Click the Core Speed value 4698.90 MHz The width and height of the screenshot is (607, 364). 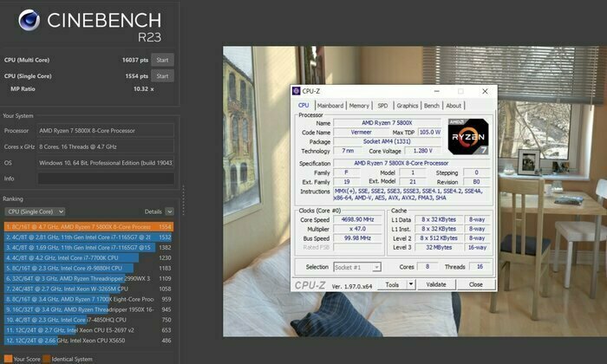357,219
